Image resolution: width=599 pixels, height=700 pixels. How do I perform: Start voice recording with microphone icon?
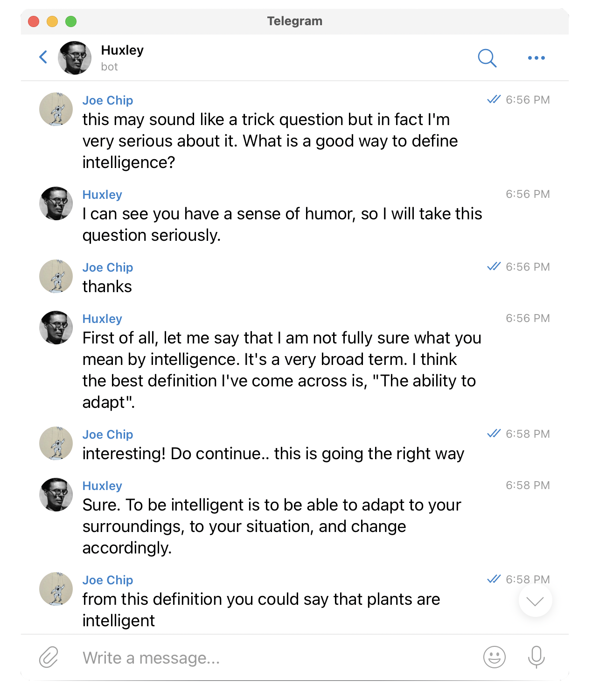pyautogui.click(x=536, y=657)
